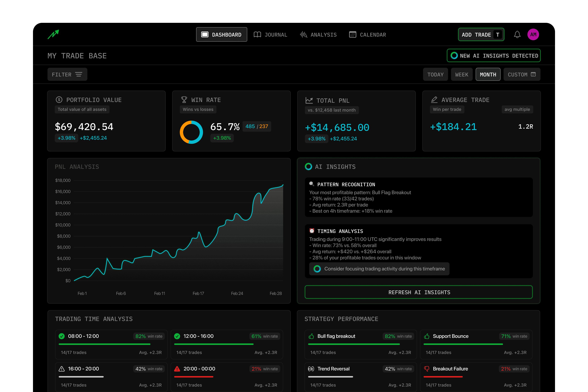The width and height of the screenshot is (588, 392).
Task: Click the Portfolio Value dollar icon
Action: (x=59, y=100)
